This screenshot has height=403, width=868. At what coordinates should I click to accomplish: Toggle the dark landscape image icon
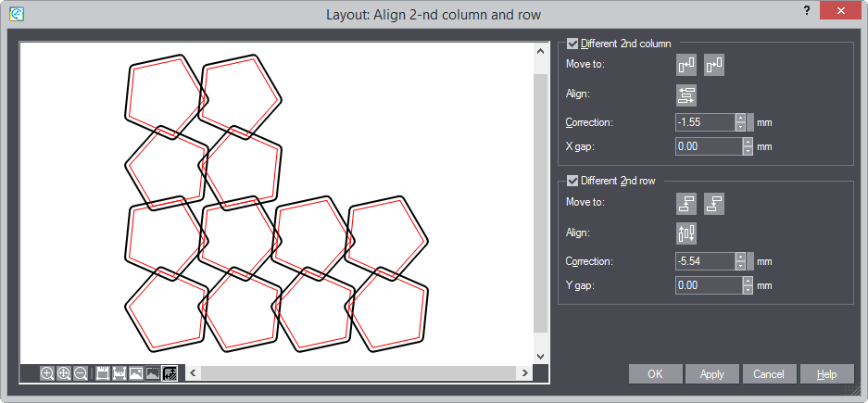tap(152, 373)
